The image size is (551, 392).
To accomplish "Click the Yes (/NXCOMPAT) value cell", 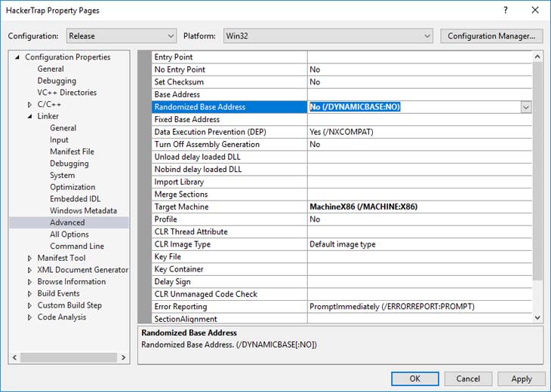I will [x=420, y=132].
